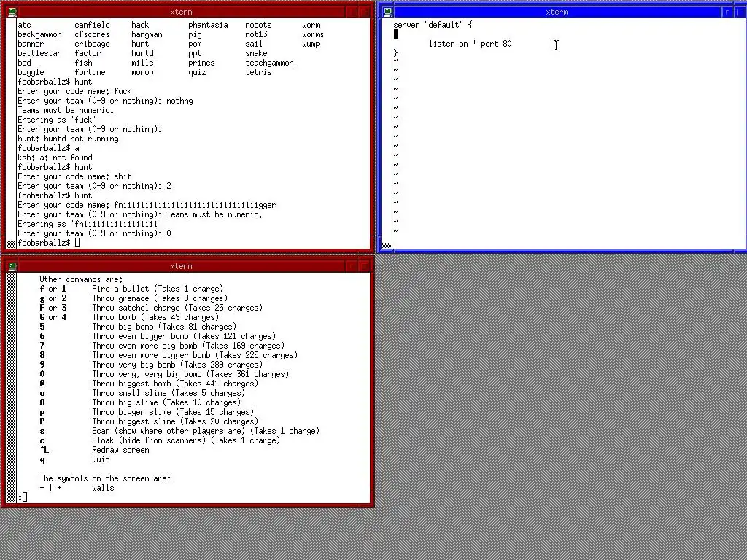Click 'The symbols on the screen are:' heading
The width and height of the screenshot is (747, 560).
coord(105,478)
